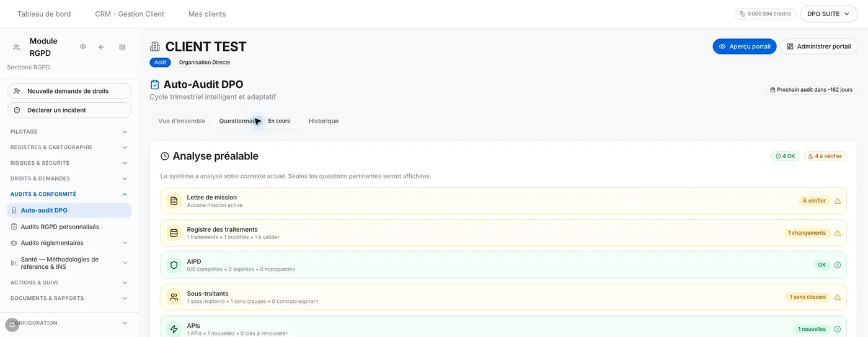The width and height of the screenshot is (868, 337).
Task: Expand DROITS & DEMANDES section
Action: [69, 178]
